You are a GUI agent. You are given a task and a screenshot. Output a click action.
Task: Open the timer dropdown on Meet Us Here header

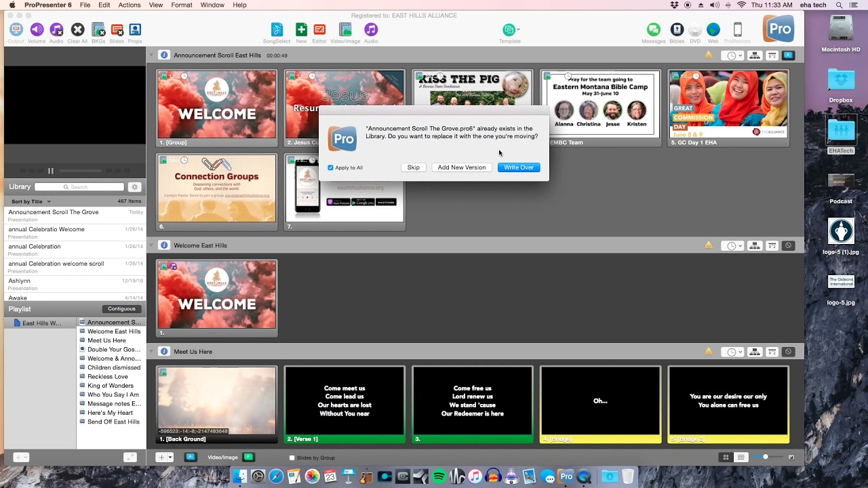[733, 352]
